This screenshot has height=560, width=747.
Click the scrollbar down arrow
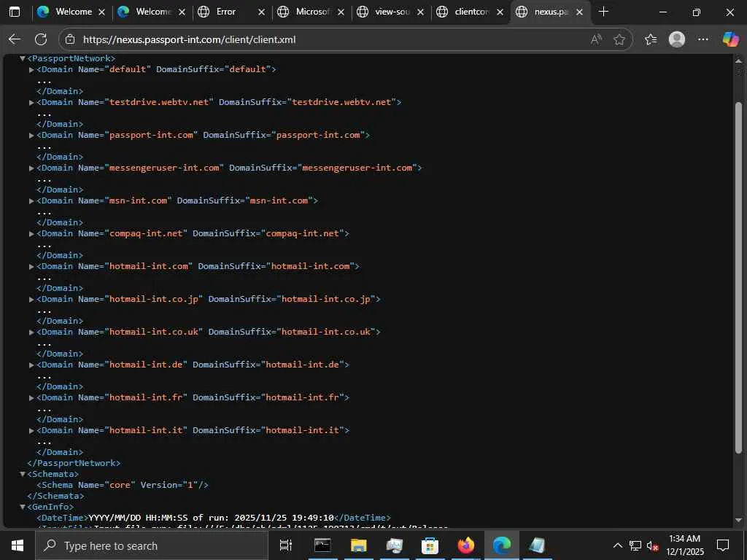[x=738, y=521]
